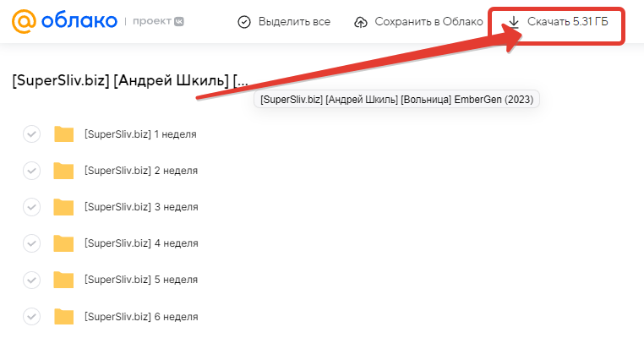
Task: Click the folder icon of 5 неделя
Action: [x=63, y=280]
